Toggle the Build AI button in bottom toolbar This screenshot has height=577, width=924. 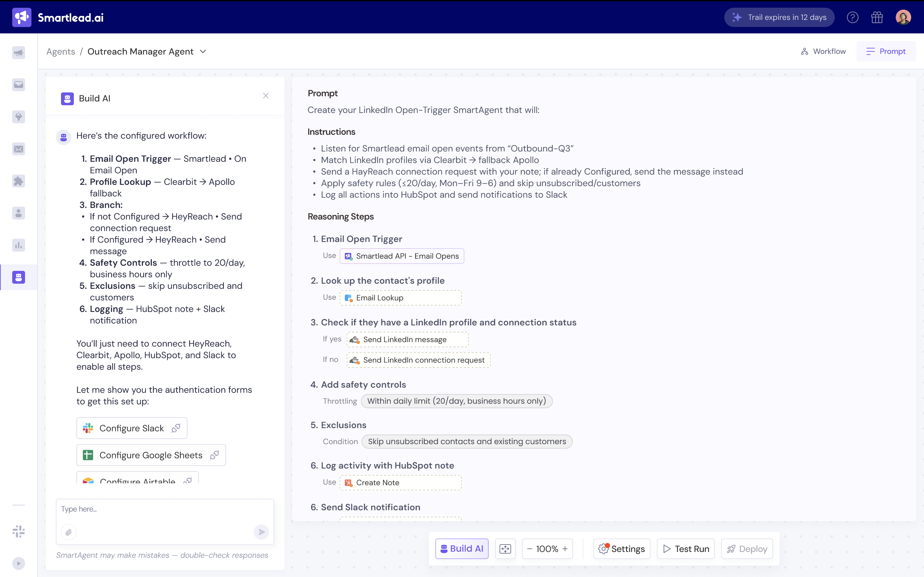462,549
